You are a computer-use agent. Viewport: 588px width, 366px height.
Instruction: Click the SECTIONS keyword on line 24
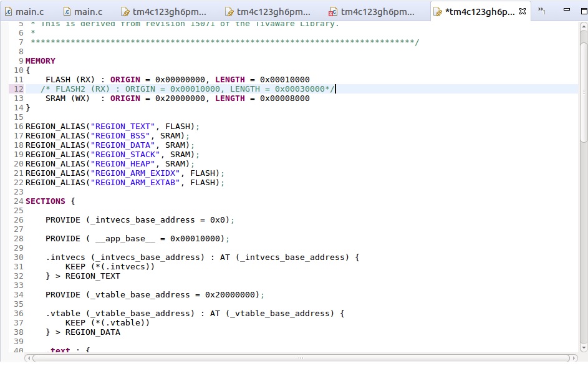(x=45, y=201)
